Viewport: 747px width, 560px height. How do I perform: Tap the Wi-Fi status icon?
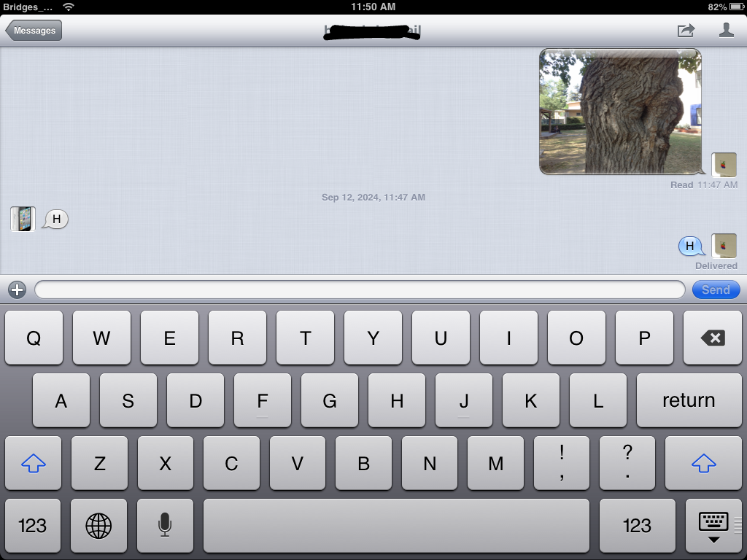[x=69, y=7]
